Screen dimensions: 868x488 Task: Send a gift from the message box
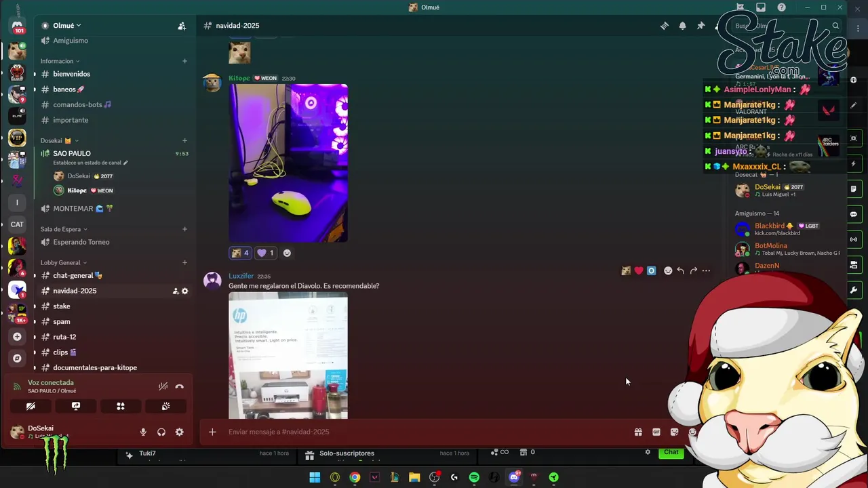(638, 432)
